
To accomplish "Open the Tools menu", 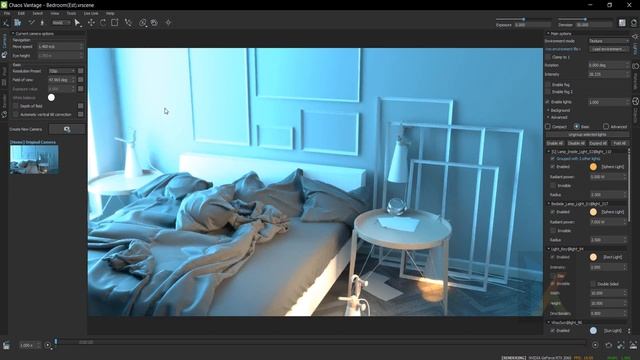I will pos(71,13).
